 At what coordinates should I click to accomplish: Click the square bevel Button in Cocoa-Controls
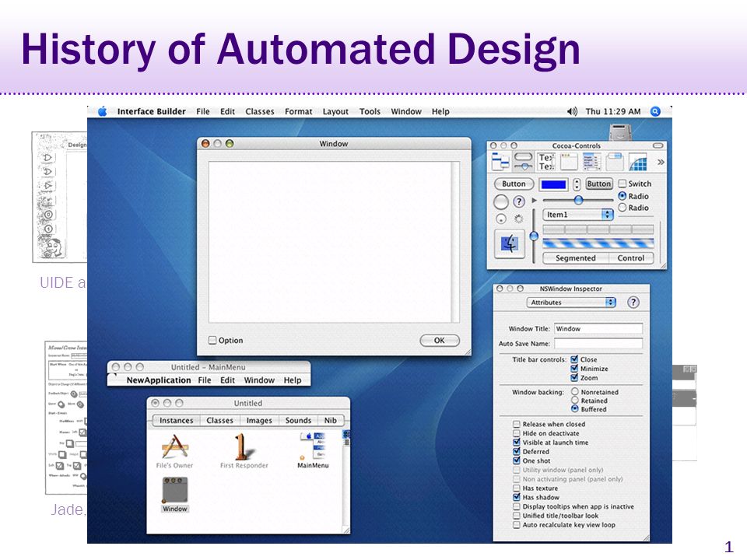pos(599,184)
